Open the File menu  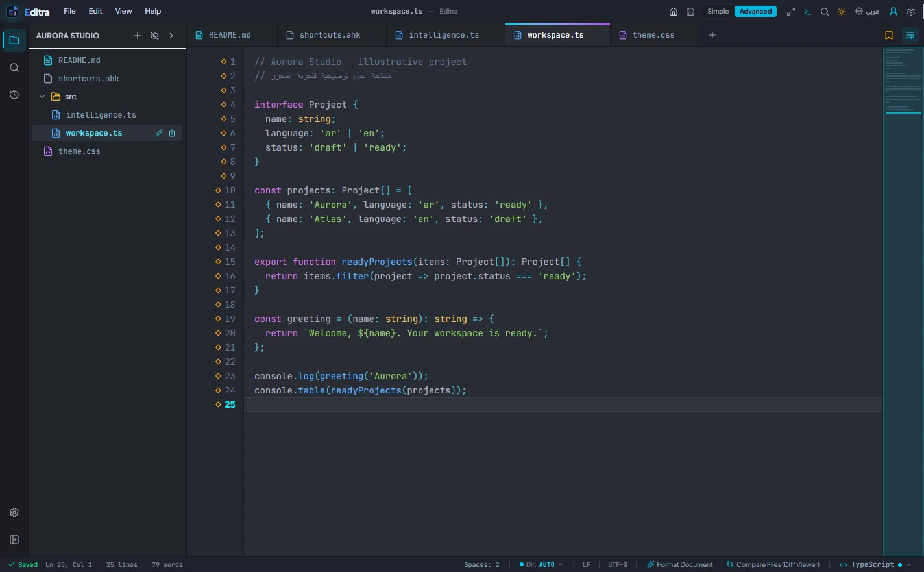(69, 12)
